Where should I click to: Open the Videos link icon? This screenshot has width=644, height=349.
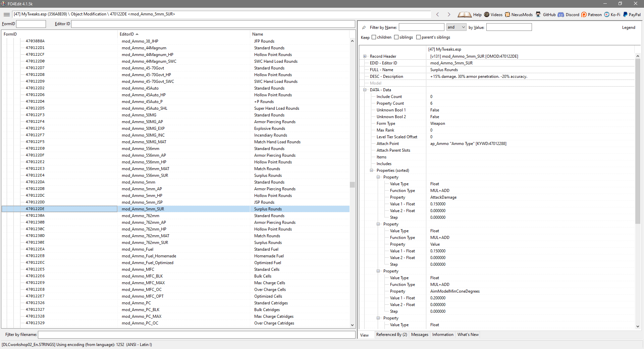487,14
